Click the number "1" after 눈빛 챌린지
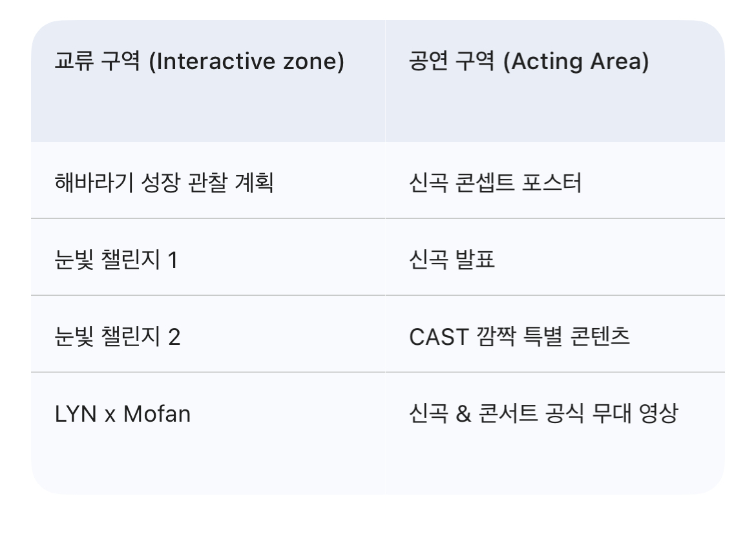756x536 pixels. [x=172, y=260]
